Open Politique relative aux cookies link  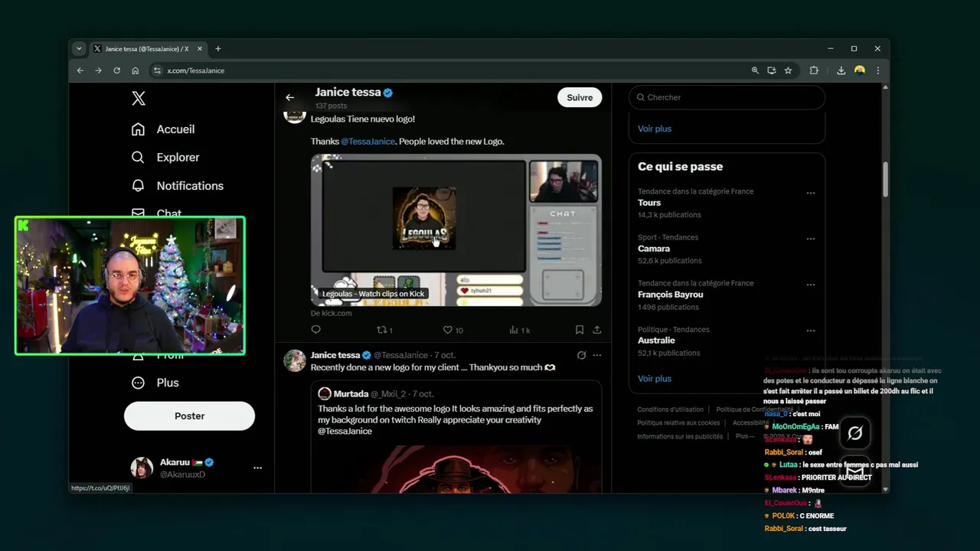pyautogui.click(x=678, y=422)
